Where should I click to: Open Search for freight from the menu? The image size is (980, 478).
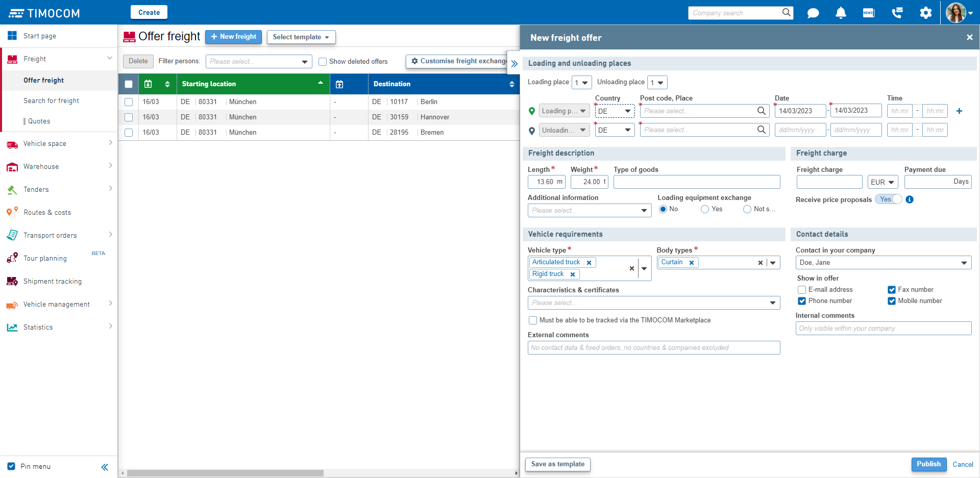51,100
